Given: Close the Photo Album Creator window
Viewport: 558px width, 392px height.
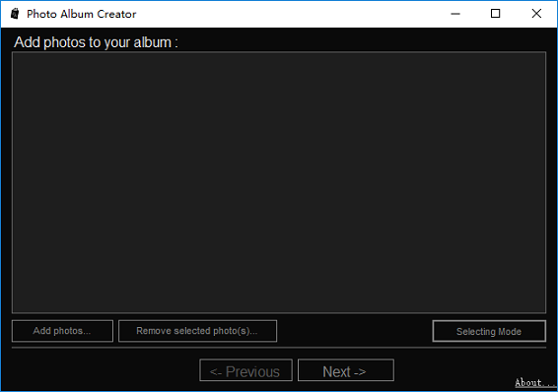Looking at the screenshot, I should click(536, 14).
